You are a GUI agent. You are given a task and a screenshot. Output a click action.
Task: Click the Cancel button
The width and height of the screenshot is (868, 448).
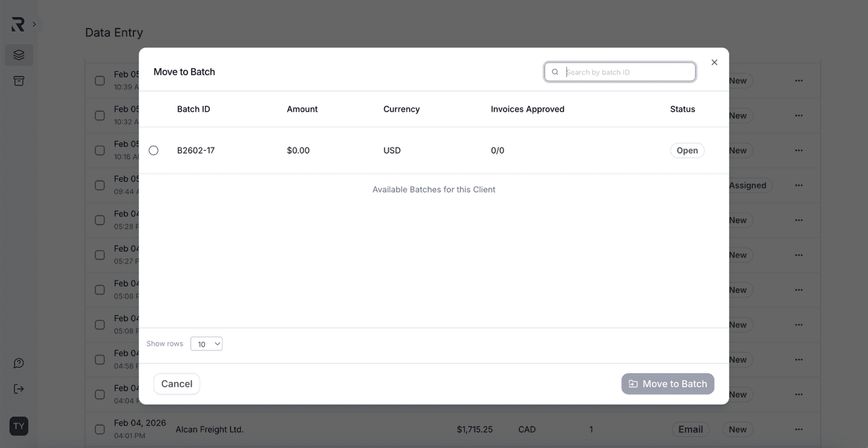click(177, 384)
